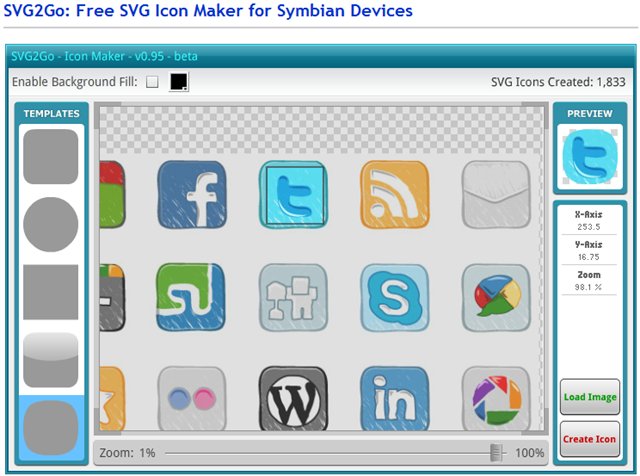Click the orange RSS feed icon
The width and height of the screenshot is (640, 476).
pos(395,194)
